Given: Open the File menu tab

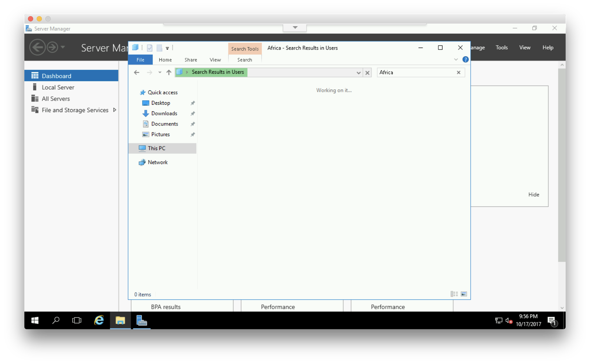Looking at the screenshot, I should click(x=140, y=60).
